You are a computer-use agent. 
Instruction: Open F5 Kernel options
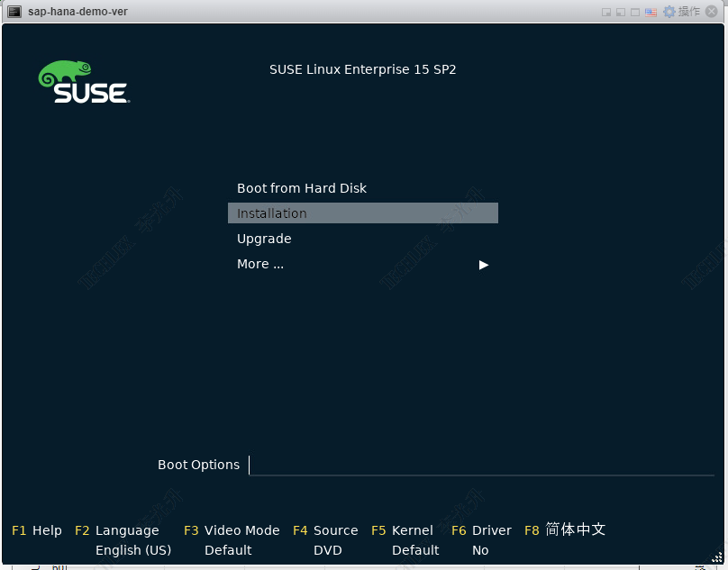click(402, 530)
